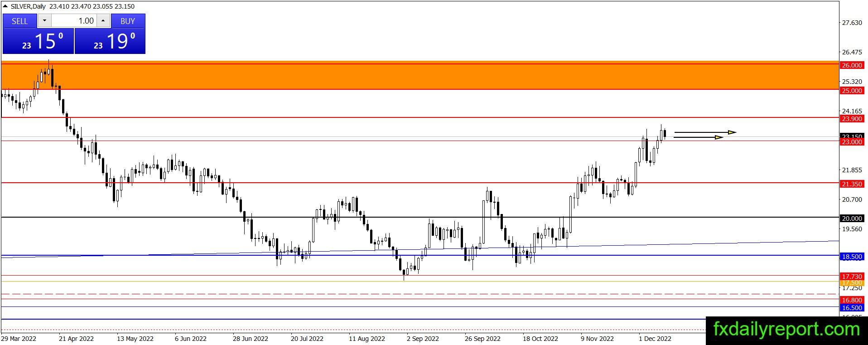Screen dimensions: 868x345
Task: Click the 21.350 red level label
Action: pyautogui.click(x=852, y=184)
